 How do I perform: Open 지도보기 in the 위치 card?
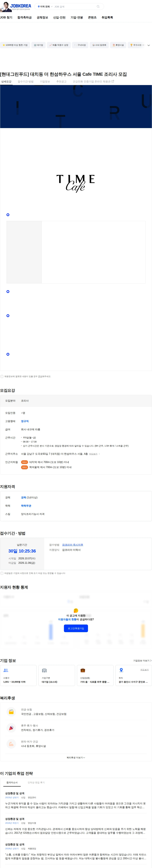[x=145, y=670]
